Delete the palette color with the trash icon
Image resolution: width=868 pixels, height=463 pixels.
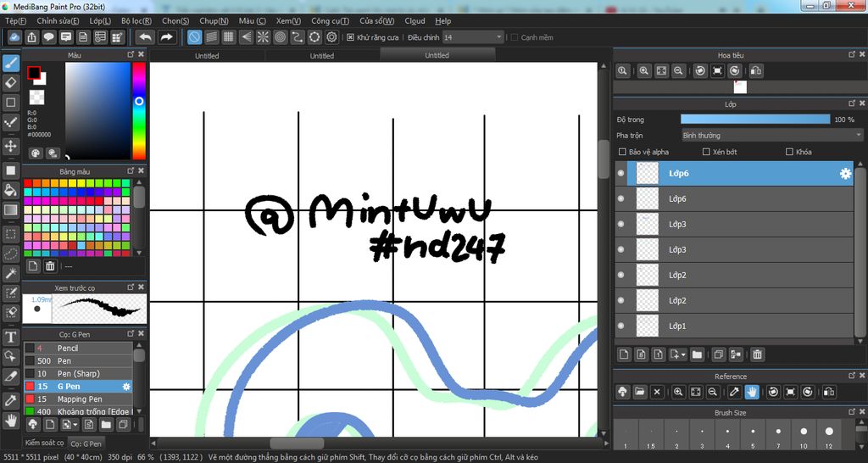(x=50, y=266)
